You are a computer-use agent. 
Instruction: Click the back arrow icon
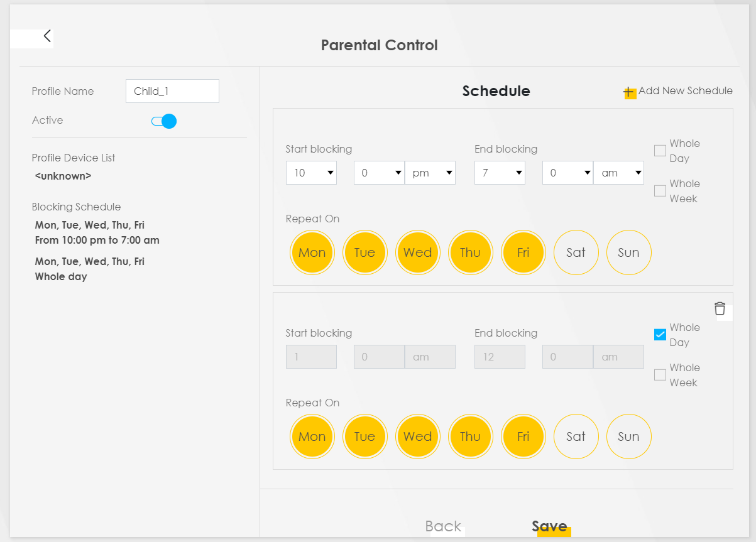(x=47, y=36)
